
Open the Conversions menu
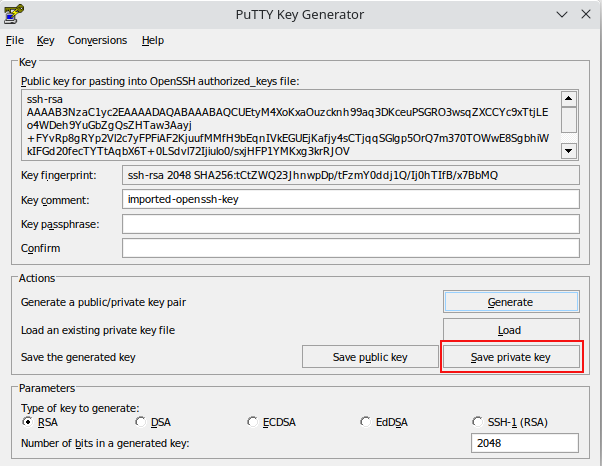pos(97,40)
